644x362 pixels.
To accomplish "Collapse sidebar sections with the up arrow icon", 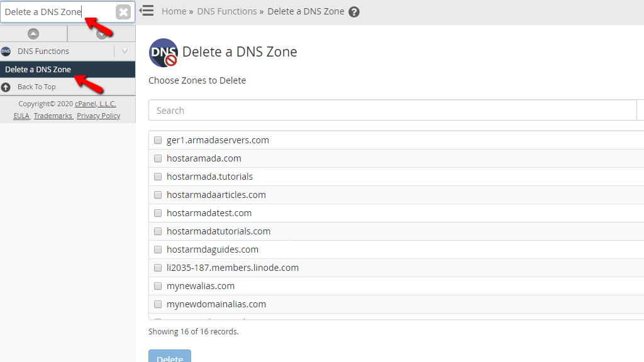I will tap(33, 34).
